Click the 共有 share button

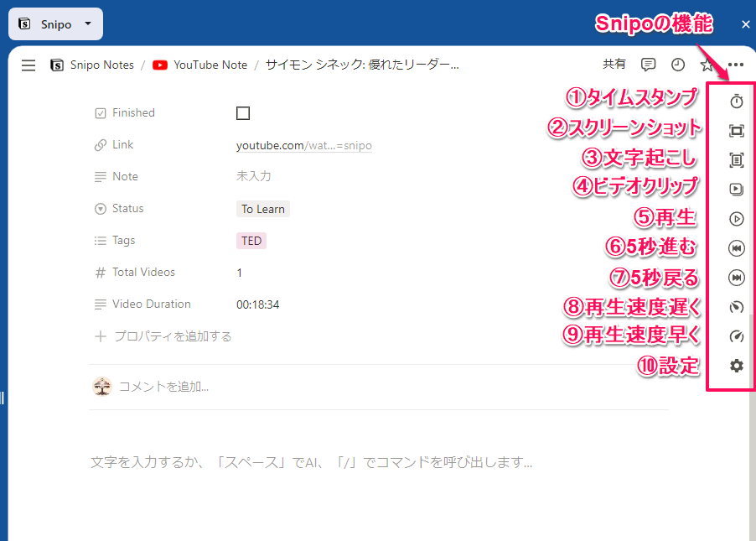614,65
